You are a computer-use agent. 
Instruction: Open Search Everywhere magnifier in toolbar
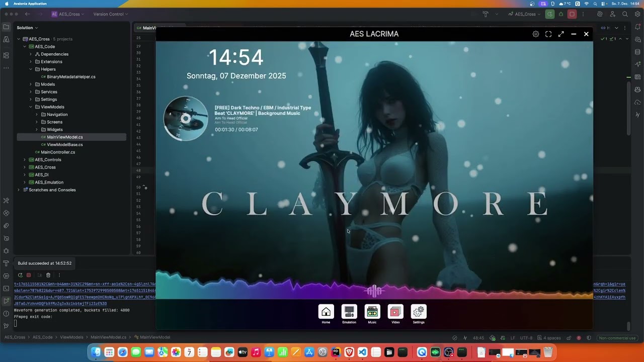[625, 14]
